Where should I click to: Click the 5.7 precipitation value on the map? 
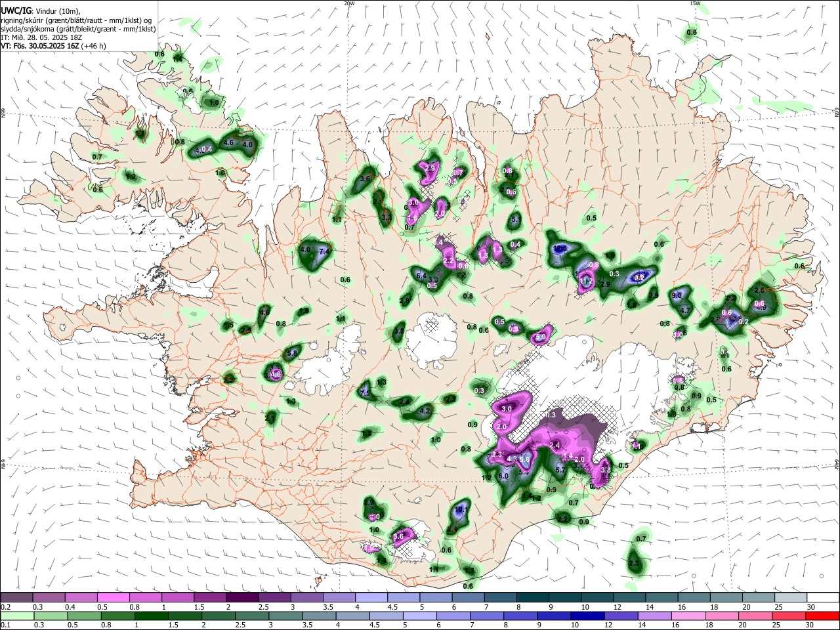(x=561, y=470)
